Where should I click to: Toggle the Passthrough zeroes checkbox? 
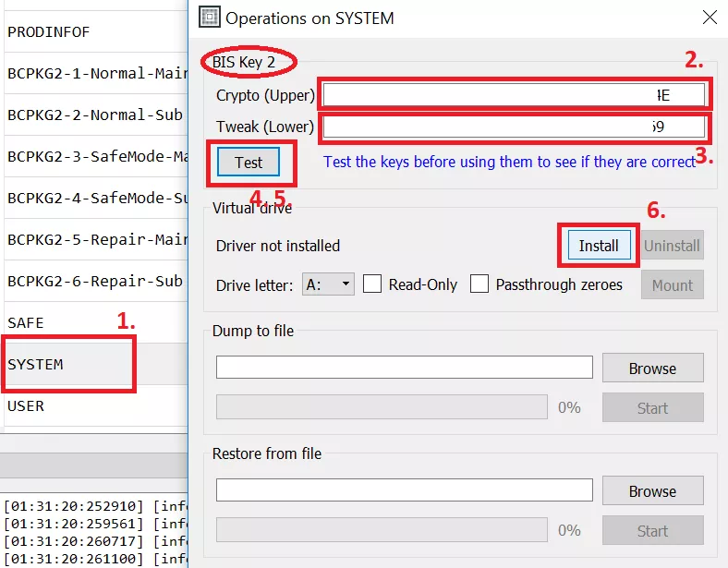click(x=479, y=284)
